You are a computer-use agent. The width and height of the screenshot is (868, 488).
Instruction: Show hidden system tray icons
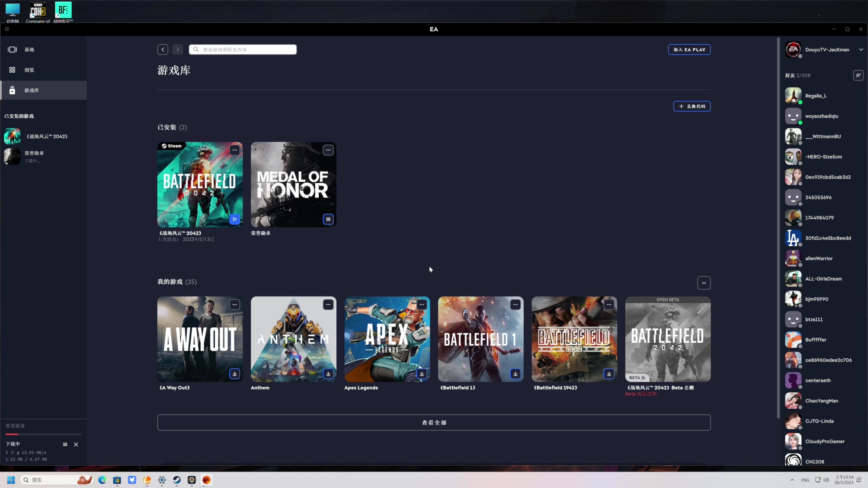[792, 480]
